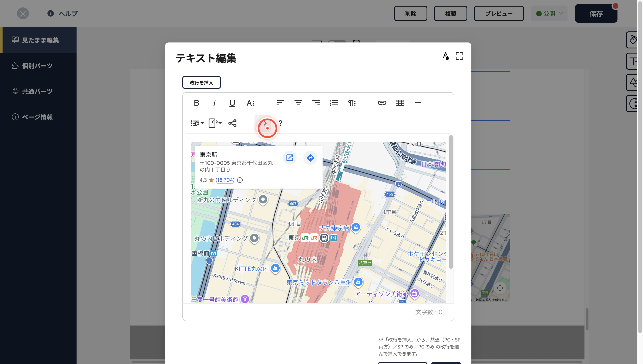Open 個別パーツ in the sidebar

(38, 66)
